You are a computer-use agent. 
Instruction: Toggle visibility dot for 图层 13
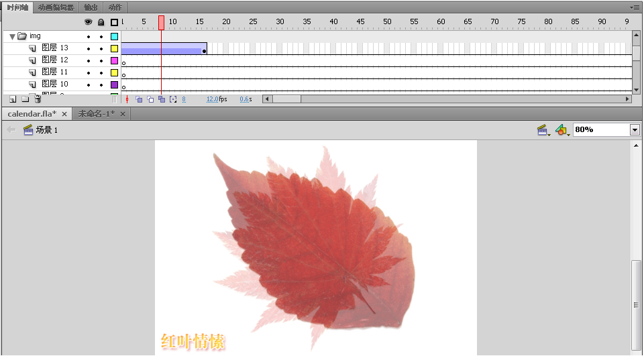click(88, 48)
